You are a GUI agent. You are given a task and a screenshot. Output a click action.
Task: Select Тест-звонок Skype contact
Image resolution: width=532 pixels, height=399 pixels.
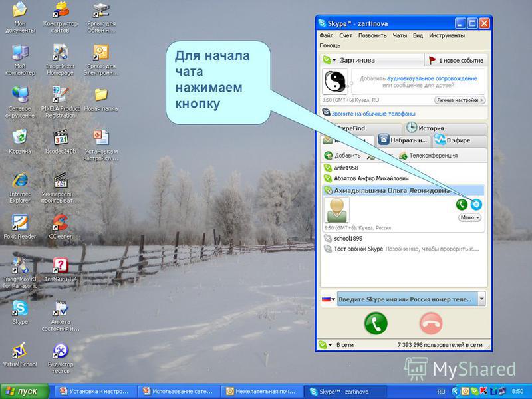[x=403, y=249]
